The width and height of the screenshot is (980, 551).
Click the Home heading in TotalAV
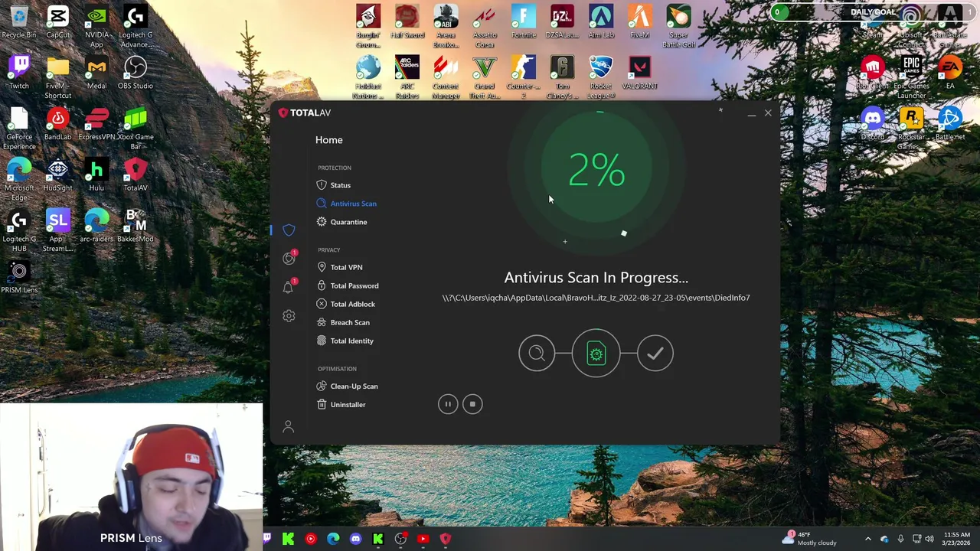(x=329, y=140)
